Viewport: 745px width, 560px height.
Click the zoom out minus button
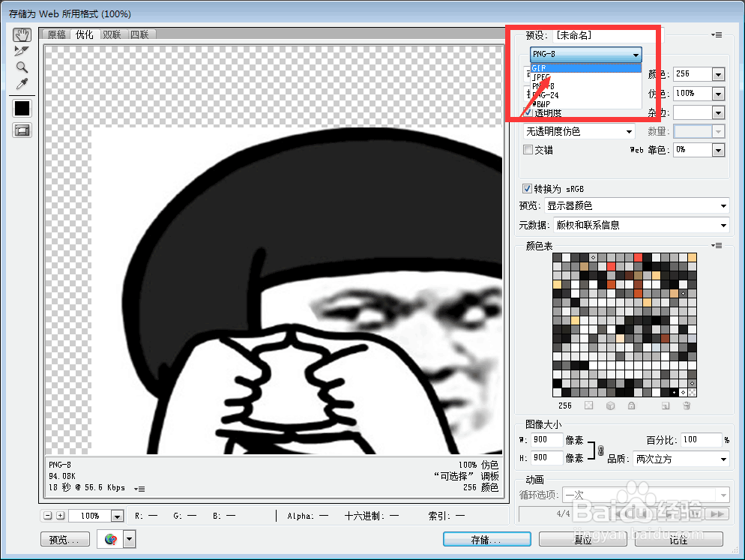[47, 516]
